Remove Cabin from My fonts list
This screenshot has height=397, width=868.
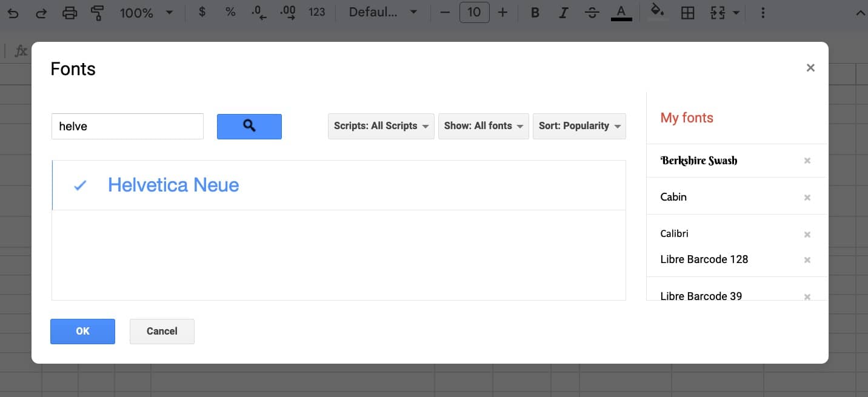point(807,198)
